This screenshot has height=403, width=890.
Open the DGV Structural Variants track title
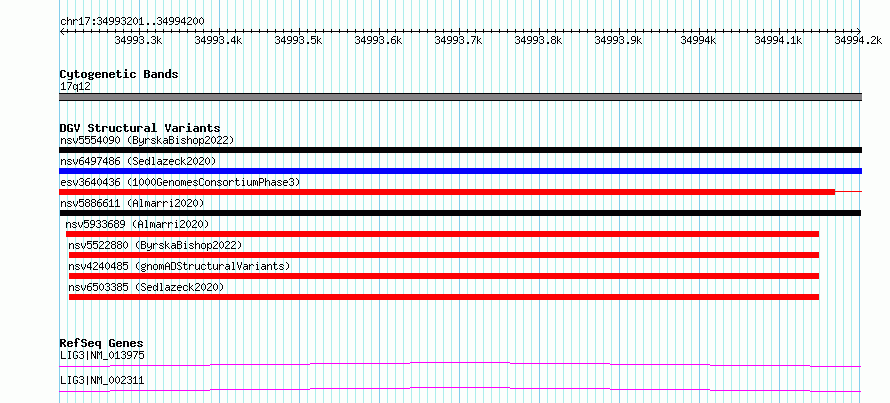[140, 128]
